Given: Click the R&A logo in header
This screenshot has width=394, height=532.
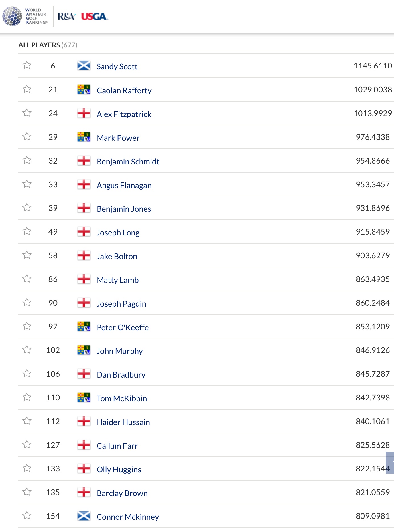Looking at the screenshot, I should (x=66, y=17).
